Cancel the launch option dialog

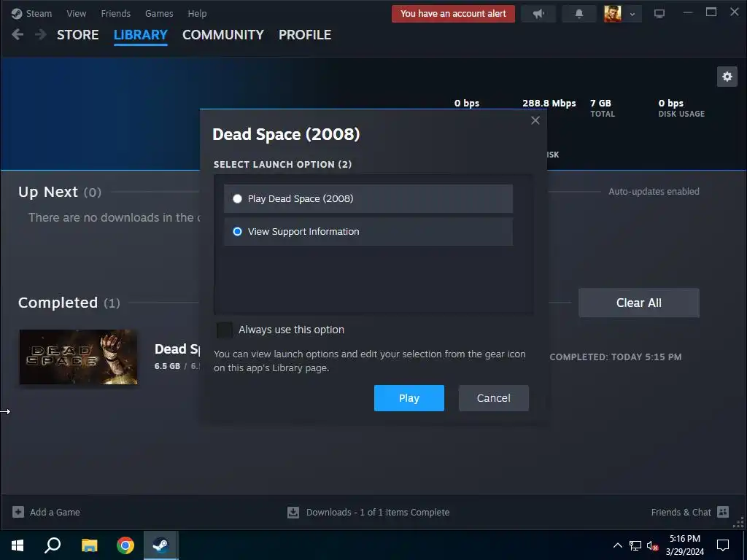494,398
